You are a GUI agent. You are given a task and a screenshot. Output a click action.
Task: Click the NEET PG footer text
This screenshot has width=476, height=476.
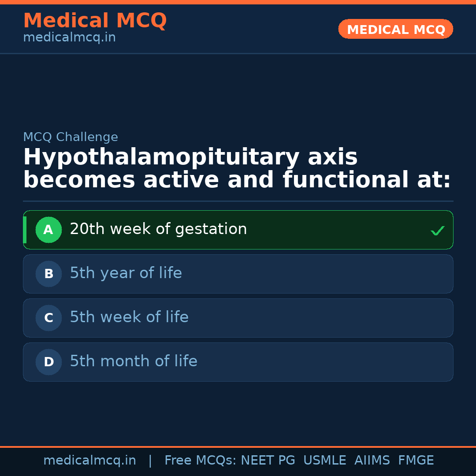pos(268,461)
